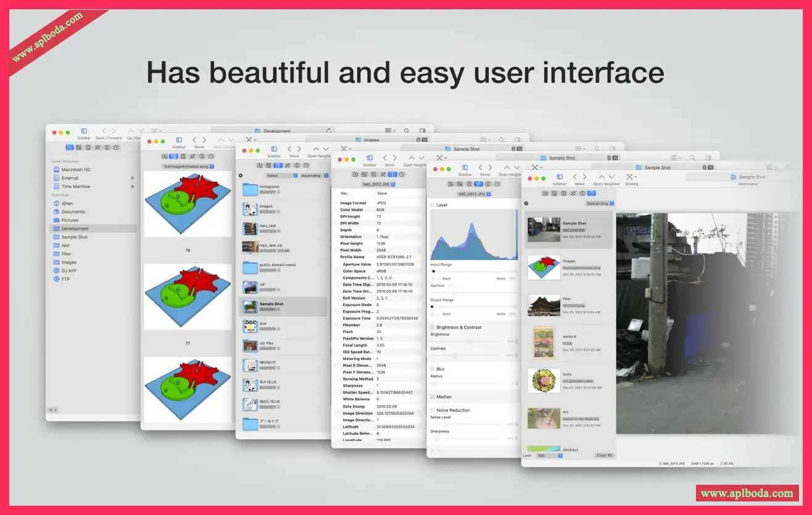Go to the next item with the Move forward arrow in the frontmost window
Image resolution: width=812 pixels, height=515 pixels.
[584, 177]
